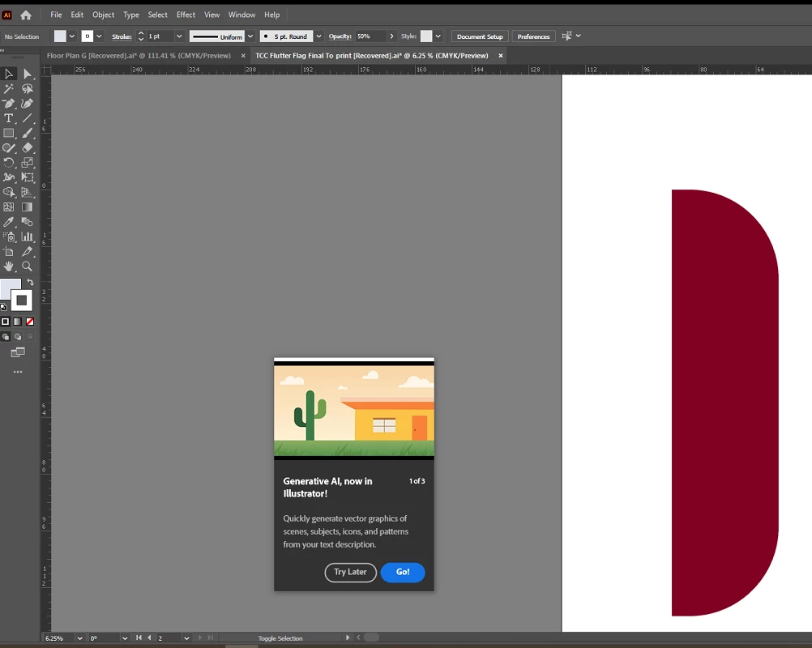
Task: Pick the Eyedropper tool
Action: pyautogui.click(x=9, y=222)
